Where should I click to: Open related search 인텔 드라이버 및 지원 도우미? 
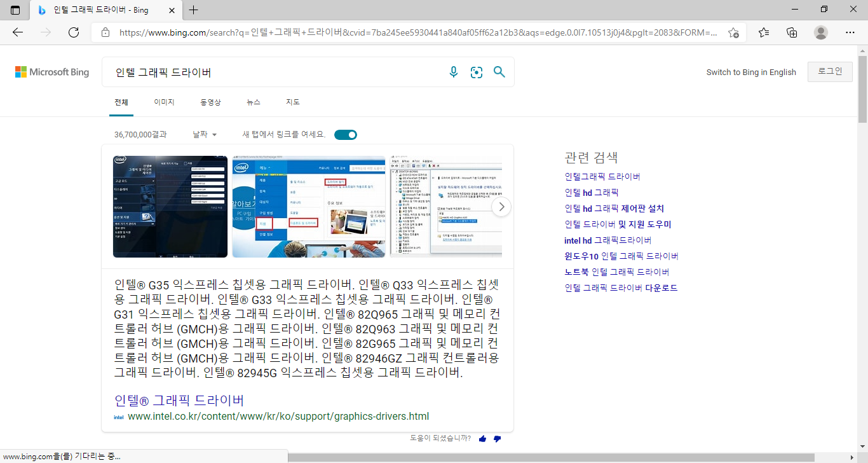point(618,225)
